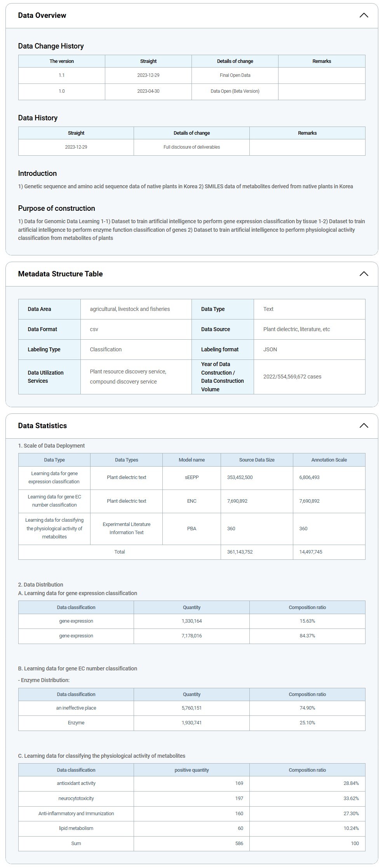Click the lipid metabolism row label
The image size is (383, 868).
coord(76,828)
